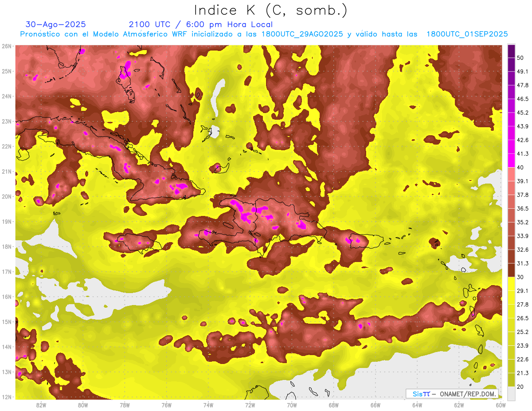This screenshot has width=532, height=411.
Task: Click the 24N latitude label
Action: pyautogui.click(x=7, y=96)
